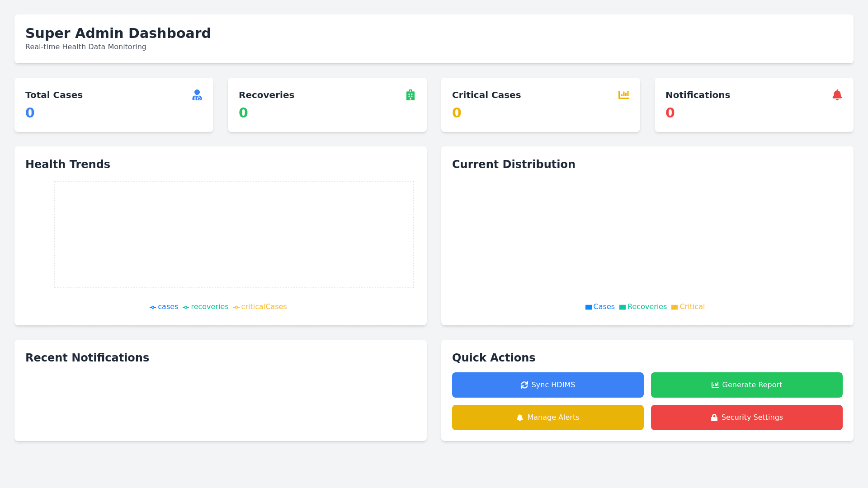
Task: Open Security Settings
Action: coord(747,418)
